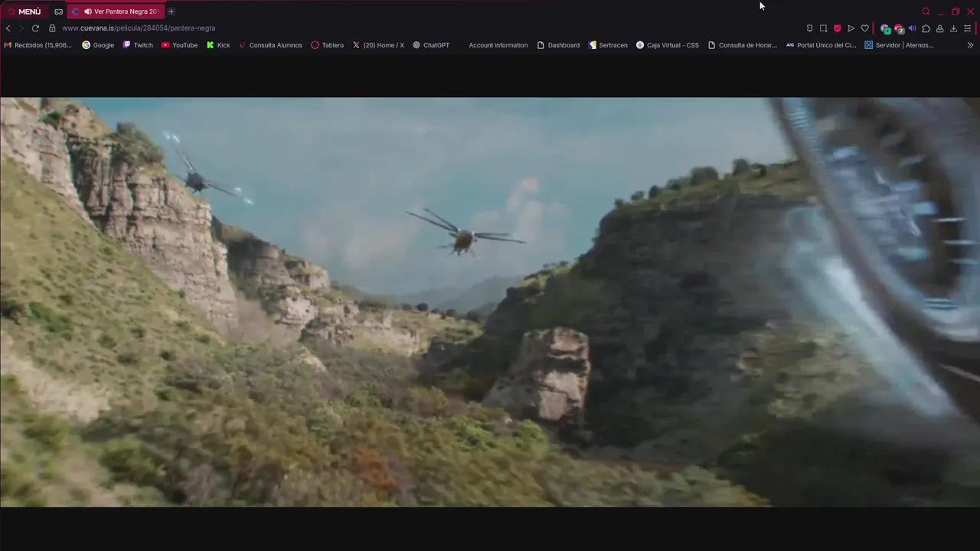Open the Opera MENÚ button

click(x=24, y=11)
